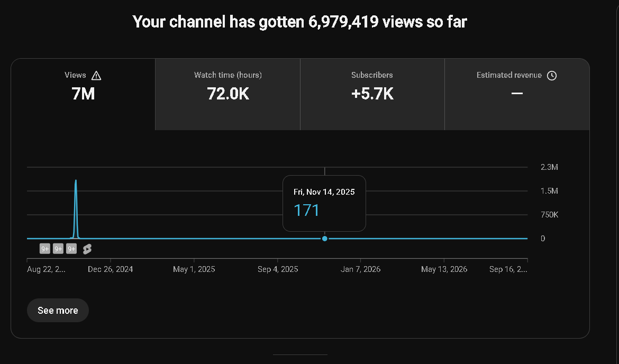Click the 6,979,419 views headline text
The width and height of the screenshot is (619, 364).
click(299, 22)
